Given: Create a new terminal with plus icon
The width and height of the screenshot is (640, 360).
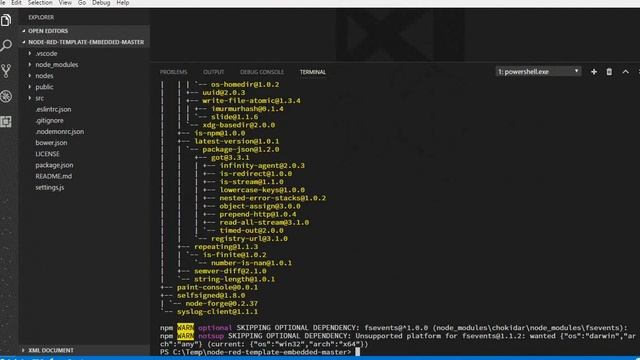Looking at the screenshot, I should 594,72.
